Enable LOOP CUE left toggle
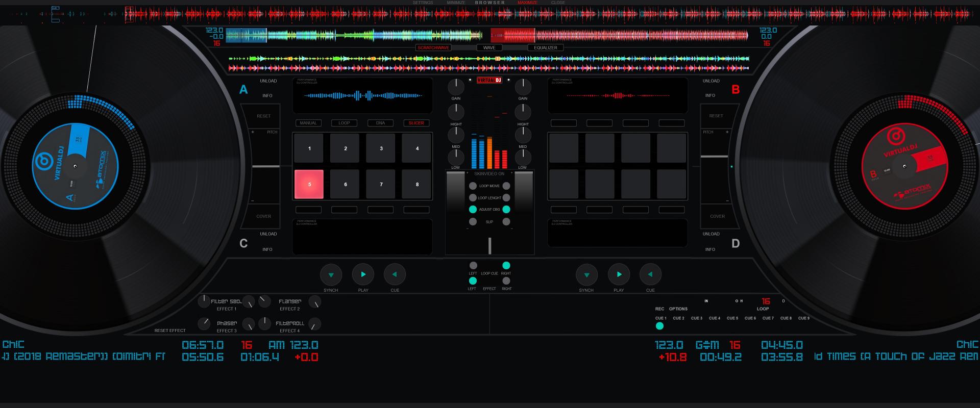The image size is (980, 408). (x=473, y=266)
